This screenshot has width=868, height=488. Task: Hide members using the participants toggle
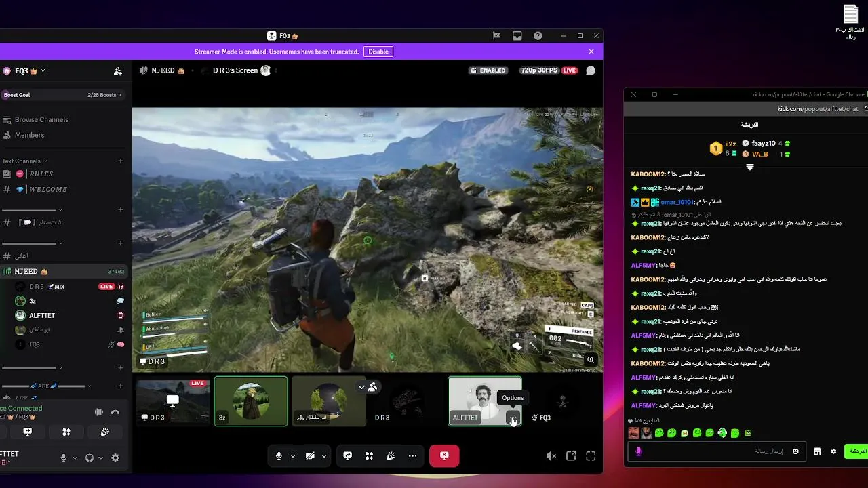click(367, 387)
